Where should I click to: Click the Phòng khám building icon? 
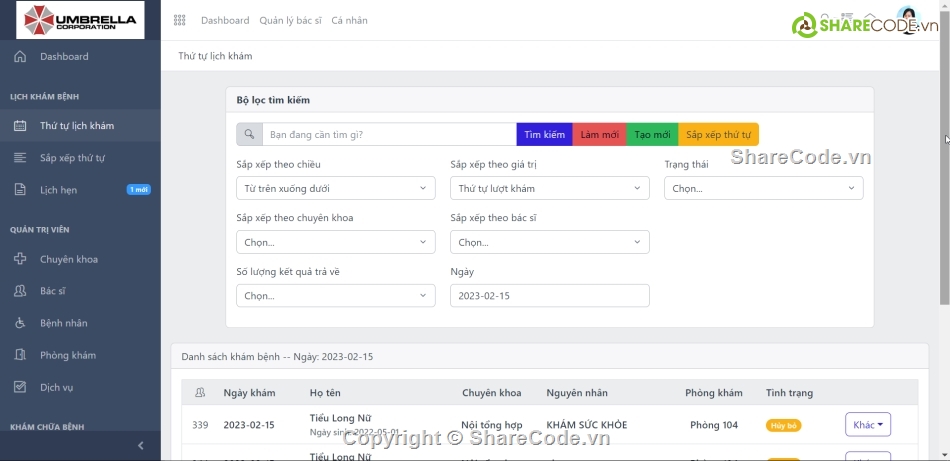20,355
